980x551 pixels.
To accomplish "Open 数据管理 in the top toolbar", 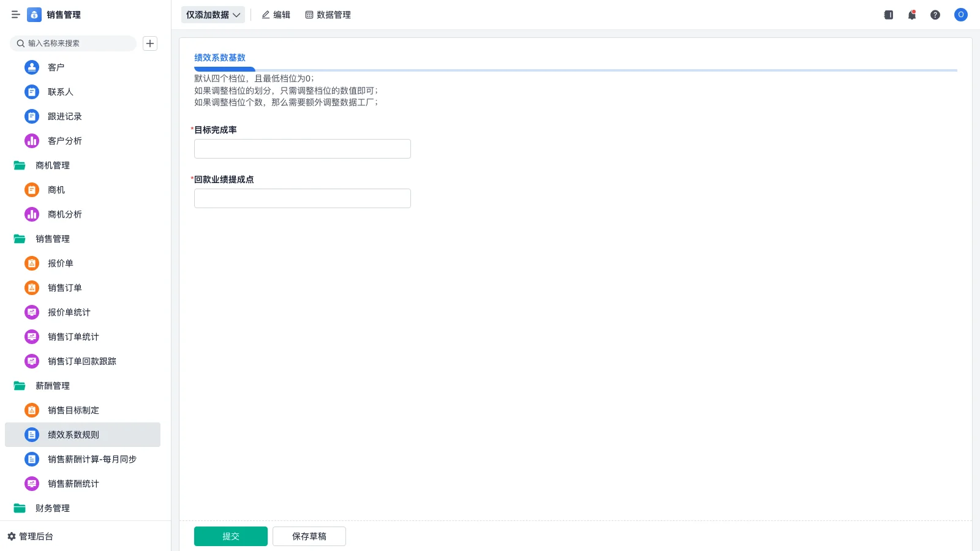I will (328, 15).
